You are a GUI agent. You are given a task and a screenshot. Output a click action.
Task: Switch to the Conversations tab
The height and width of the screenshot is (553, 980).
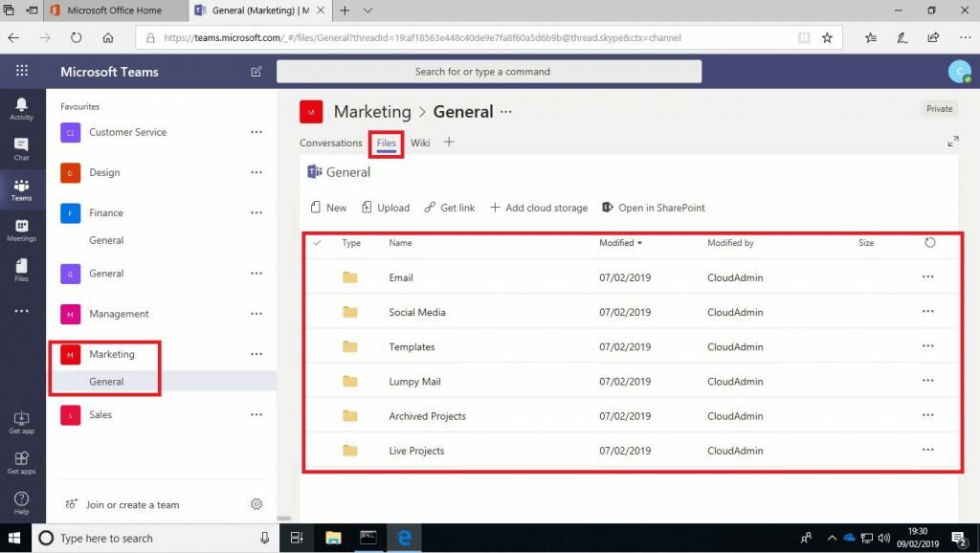click(x=330, y=143)
